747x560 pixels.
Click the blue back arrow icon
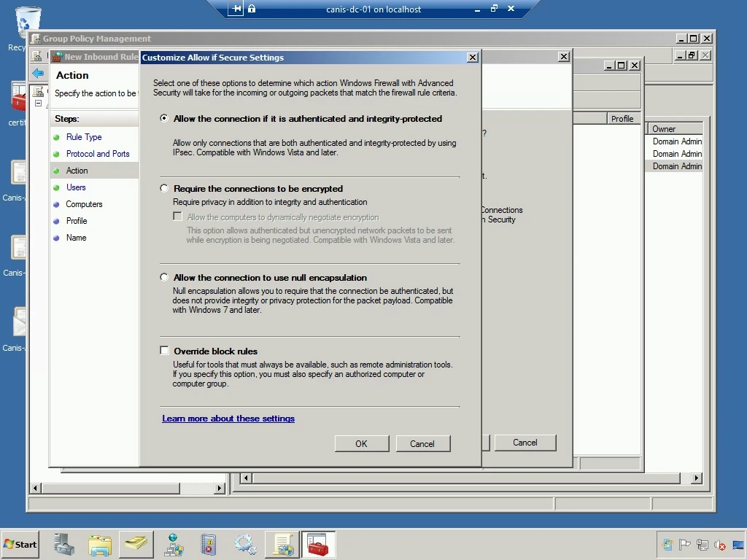point(38,73)
